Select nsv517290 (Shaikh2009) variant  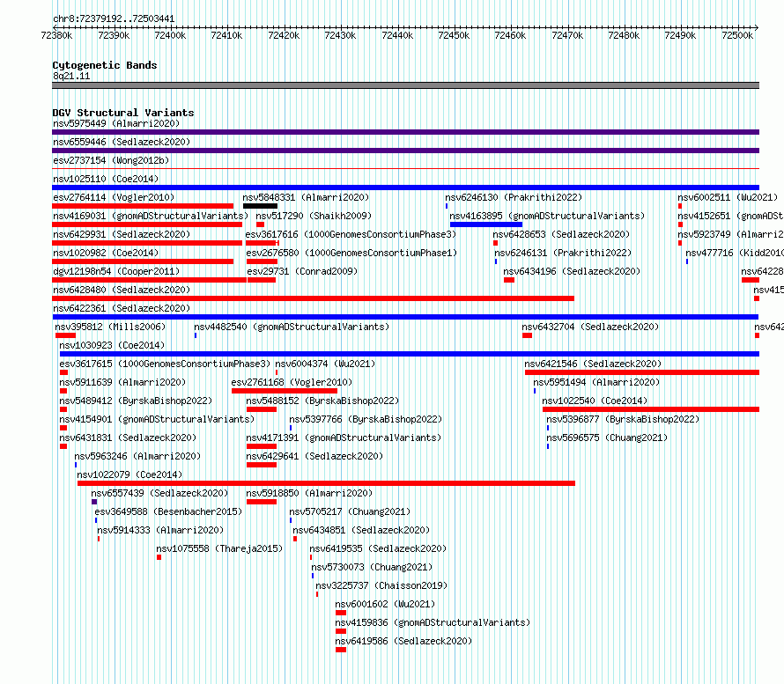(x=314, y=216)
